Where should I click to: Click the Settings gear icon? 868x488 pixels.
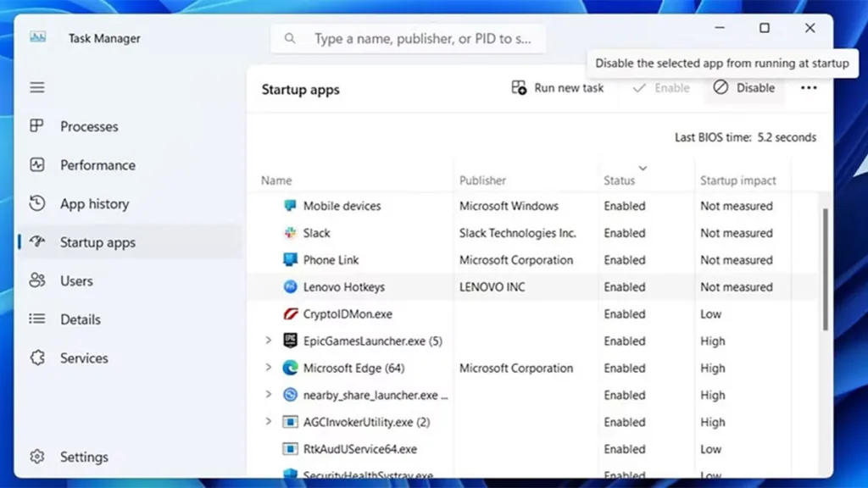pyautogui.click(x=37, y=457)
